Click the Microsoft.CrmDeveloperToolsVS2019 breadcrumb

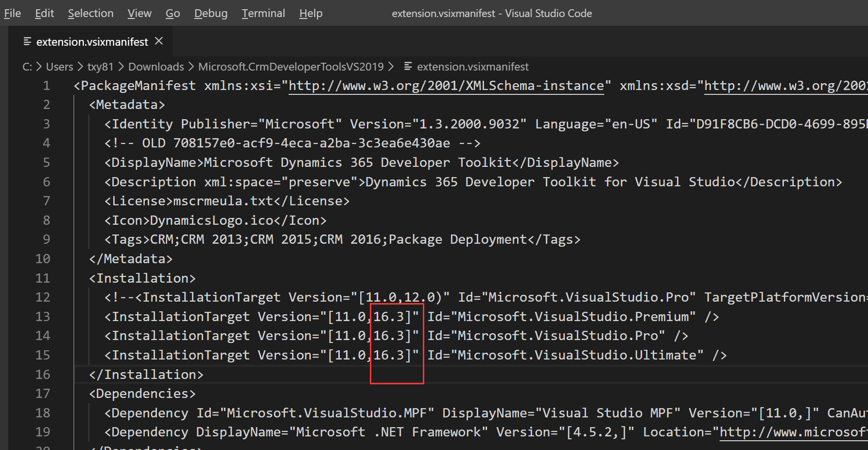point(291,67)
